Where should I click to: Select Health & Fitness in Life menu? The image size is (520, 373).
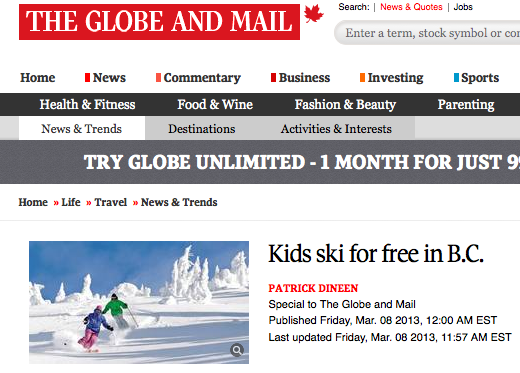(87, 105)
